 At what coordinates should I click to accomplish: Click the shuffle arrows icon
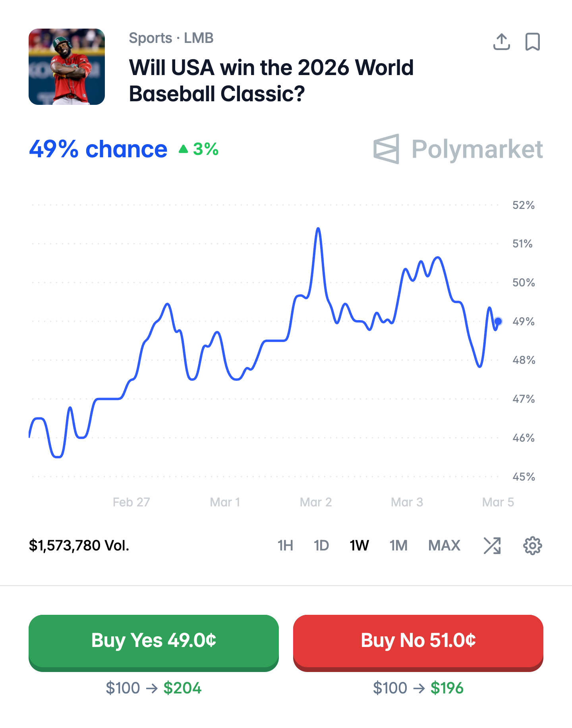click(492, 545)
